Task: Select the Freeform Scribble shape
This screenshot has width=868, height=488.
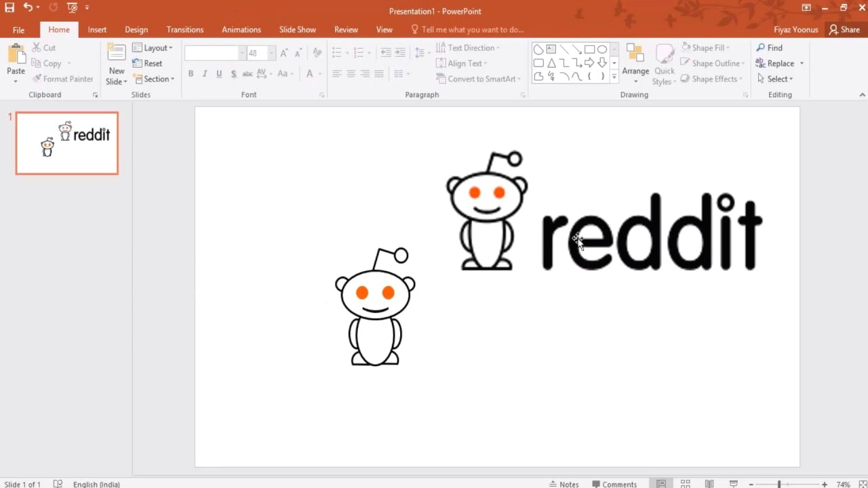Action: 551,77
